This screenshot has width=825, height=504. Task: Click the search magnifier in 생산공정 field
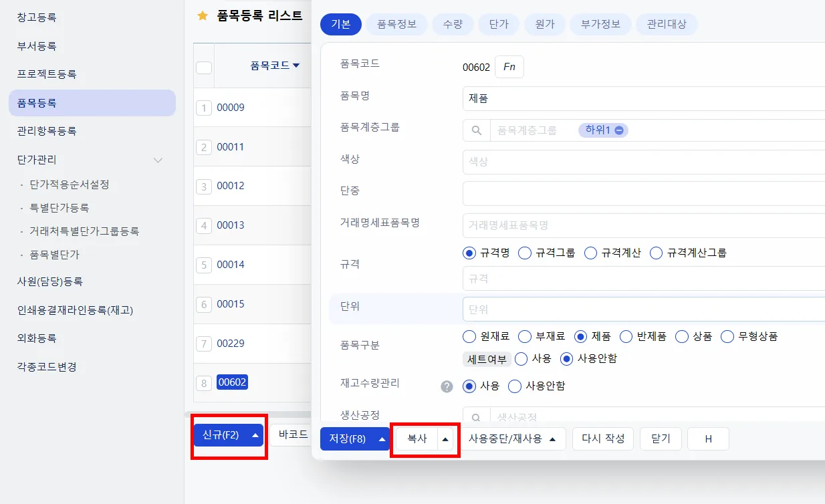[x=477, y=417]
